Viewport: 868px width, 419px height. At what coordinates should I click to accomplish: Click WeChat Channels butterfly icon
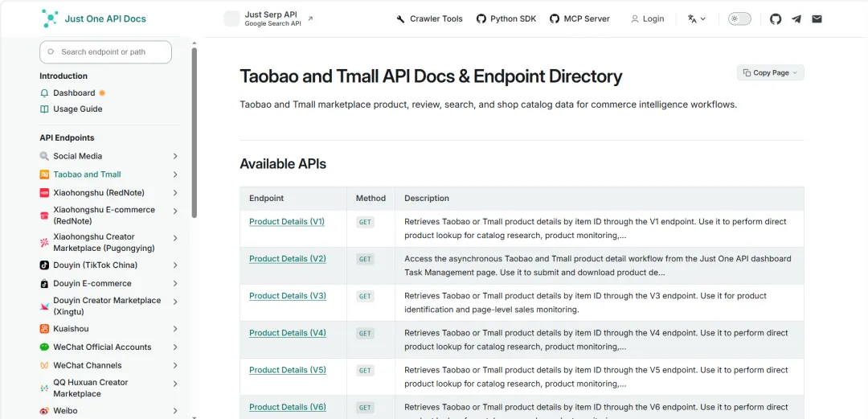44,365
